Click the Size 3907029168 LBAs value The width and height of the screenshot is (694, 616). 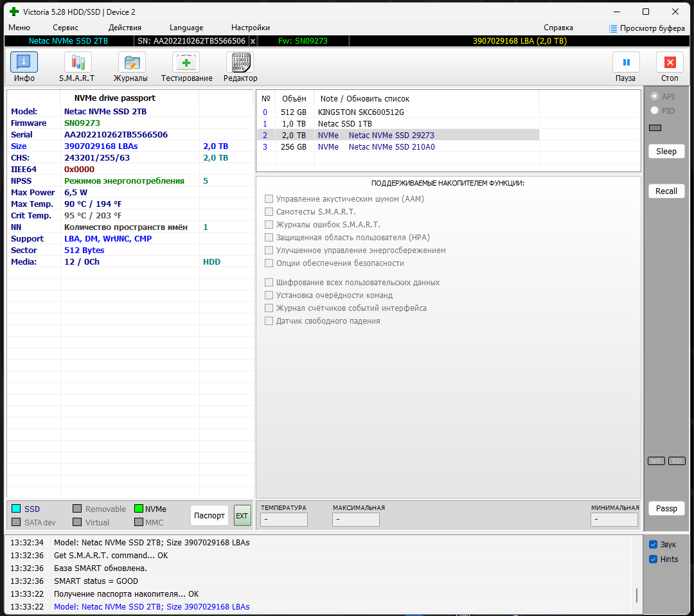pyautogui.click(x=101, y=146)
